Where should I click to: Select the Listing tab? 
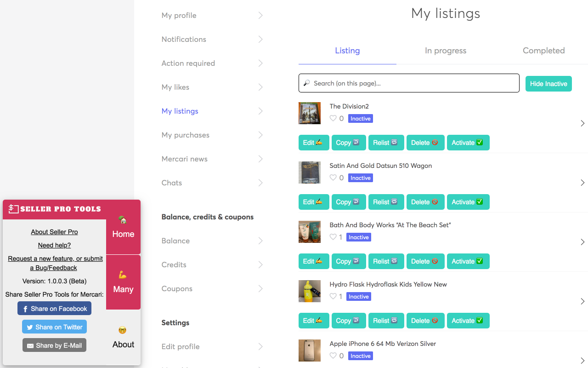(347, 51)
